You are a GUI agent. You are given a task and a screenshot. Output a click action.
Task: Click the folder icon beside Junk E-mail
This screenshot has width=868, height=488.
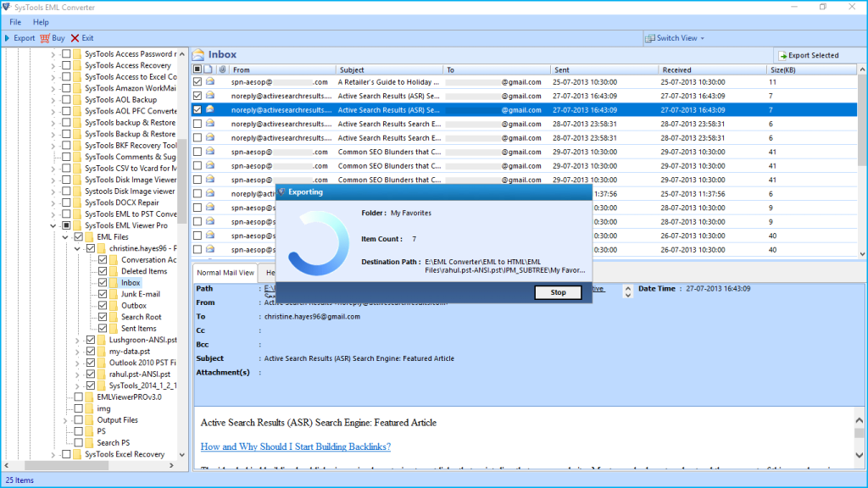pos(114,294)
